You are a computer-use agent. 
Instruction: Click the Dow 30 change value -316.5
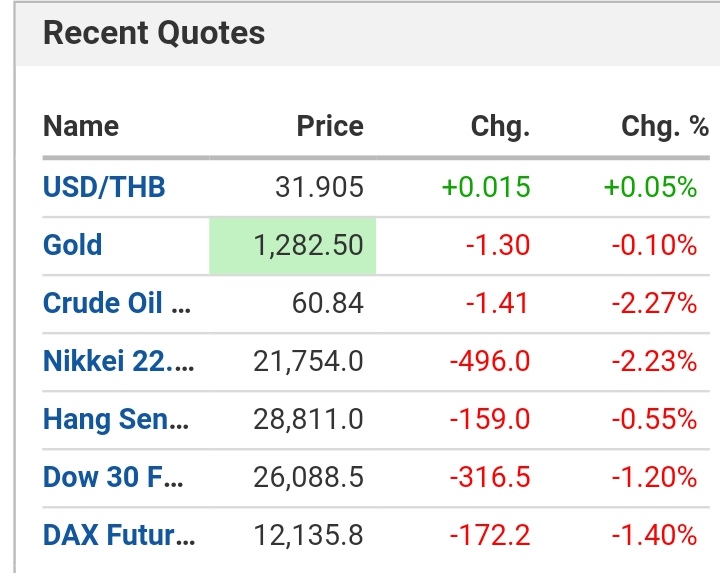click(490, 477)
